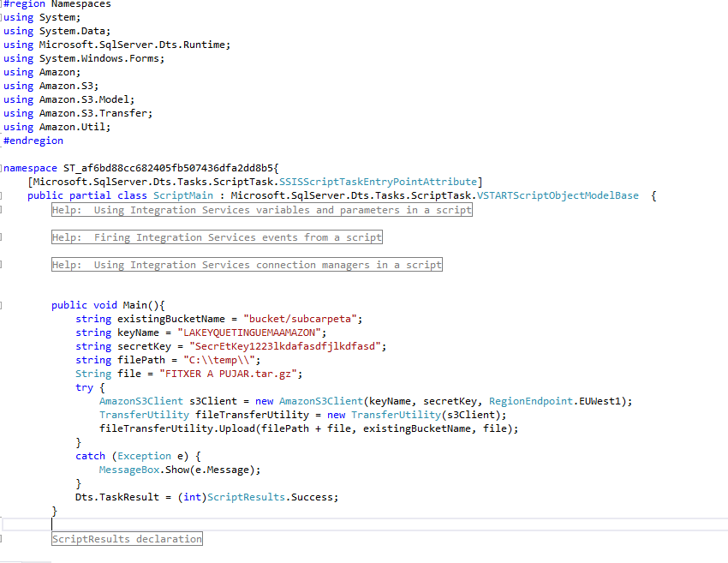Click the VSTARTScriptObjectModelBase base class
This screenshot has height=563, width=728.
[x=558, y=195]
